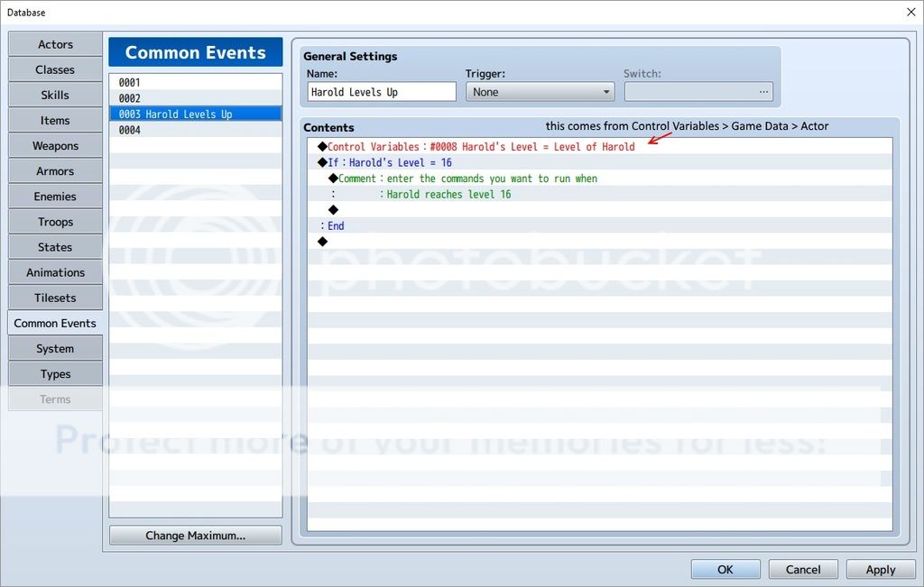This screenshot has width=924, height=587.
Task: Select common event 0004
Action: point(195,130)
